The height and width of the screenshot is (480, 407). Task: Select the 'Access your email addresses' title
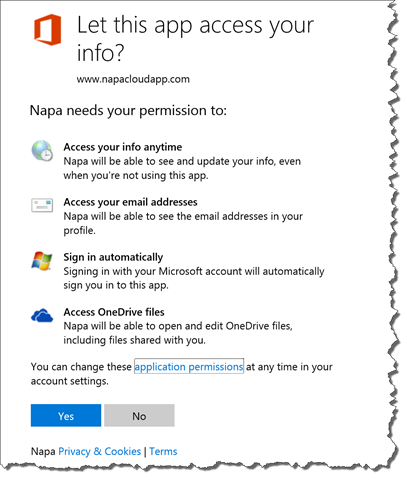click(130, 202)
